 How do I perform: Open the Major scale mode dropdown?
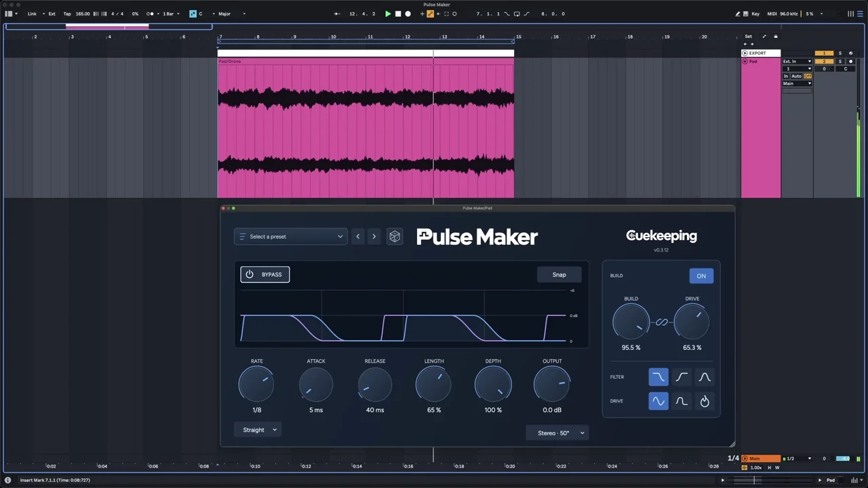tap(232, 14)
